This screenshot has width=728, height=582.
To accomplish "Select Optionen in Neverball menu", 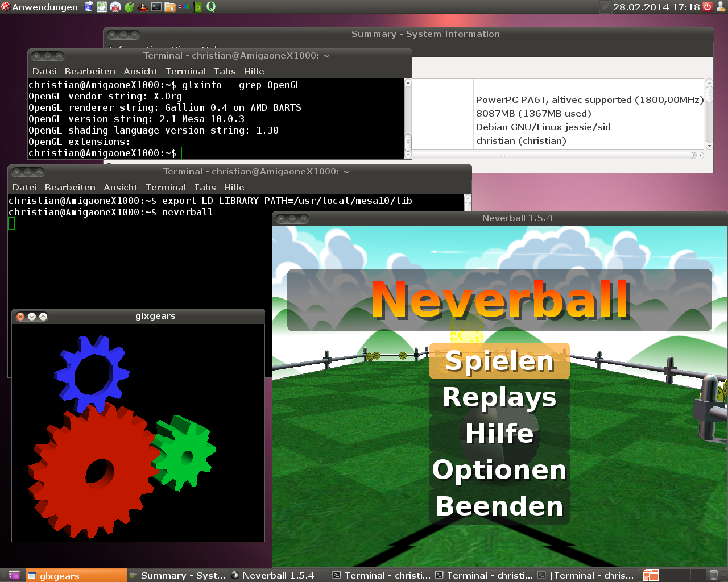I will tap(499, 470).
